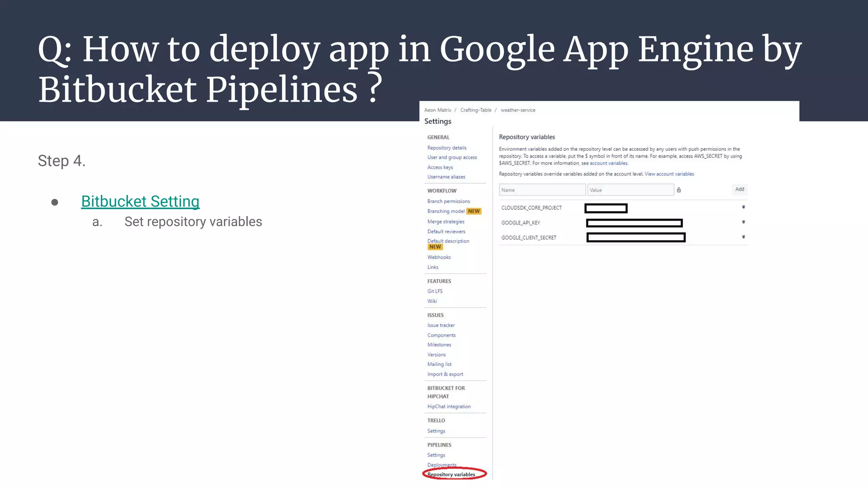Click the GOOGLE_CLIENT_SECRET variable name
The height and width of the screenshot is (488, 868).
click(529, 238)
